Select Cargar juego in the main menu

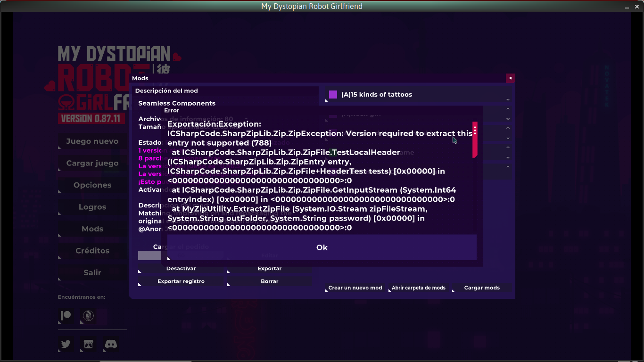pyautogui.click(x=92, y=163)
